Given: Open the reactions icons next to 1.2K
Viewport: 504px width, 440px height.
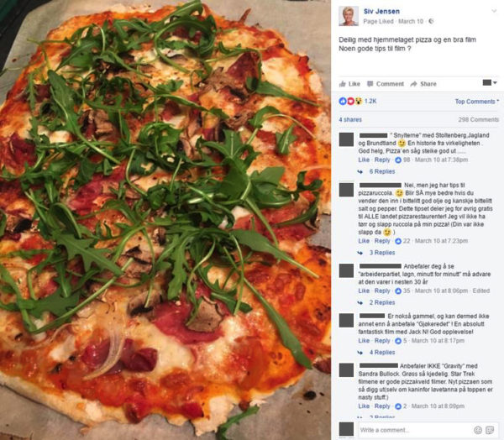Looking at the screenshot, I should coord(350,102).
